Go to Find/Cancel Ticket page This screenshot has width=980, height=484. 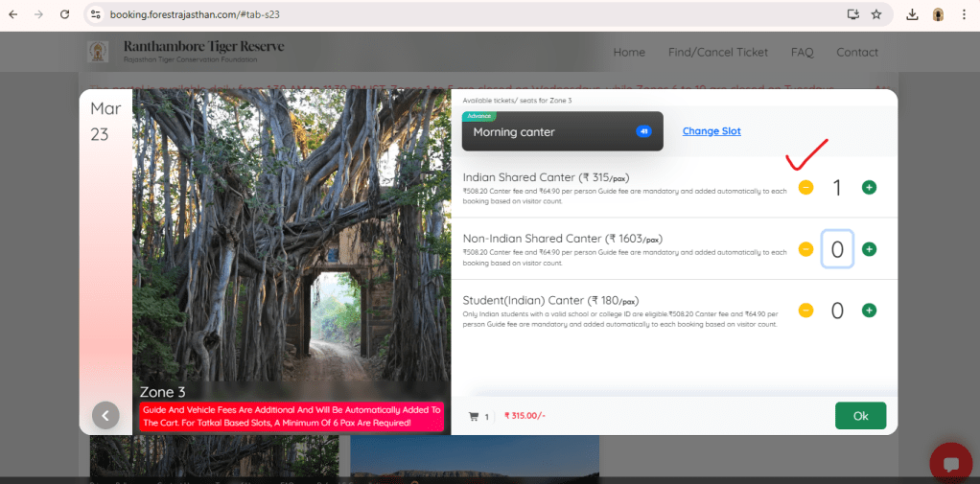[718, 52]
